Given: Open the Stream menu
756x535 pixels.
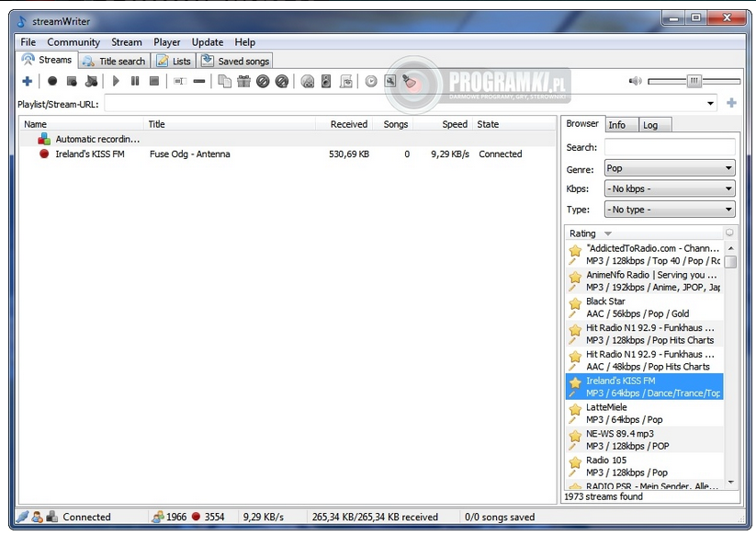Looking at the screenshot, I should pyautogui.click(x=127, y=42).
